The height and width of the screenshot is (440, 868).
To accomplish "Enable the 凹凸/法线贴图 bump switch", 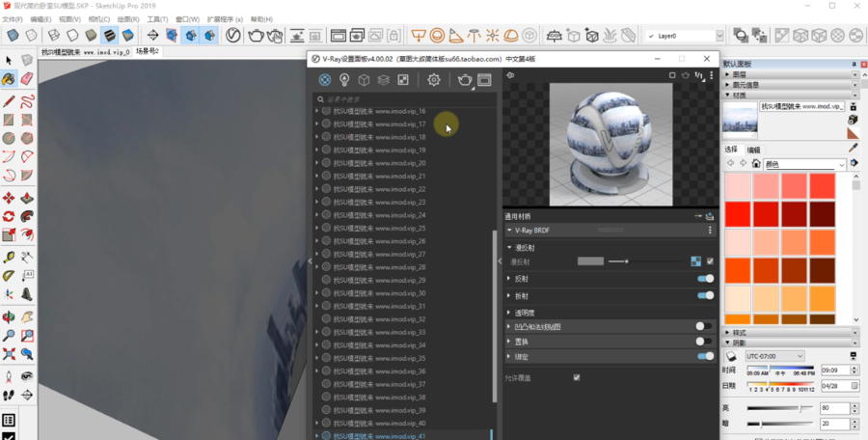I will (704, 326).
